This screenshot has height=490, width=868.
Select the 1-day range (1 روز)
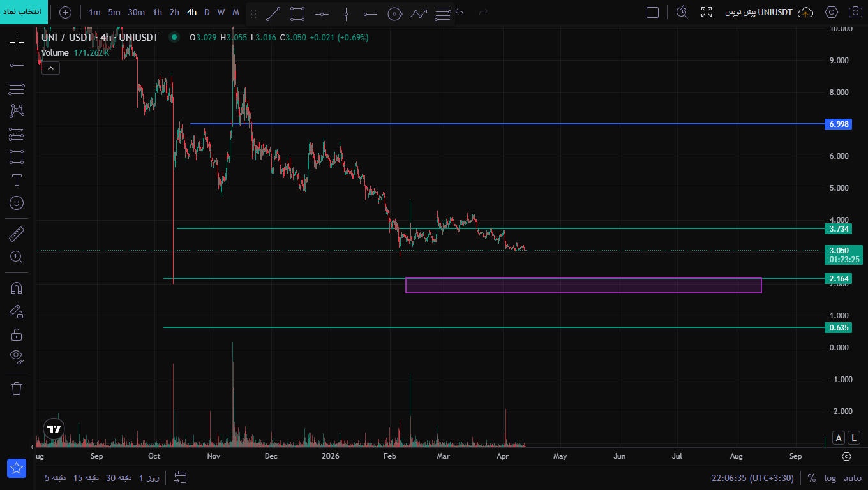coord(149,478)
